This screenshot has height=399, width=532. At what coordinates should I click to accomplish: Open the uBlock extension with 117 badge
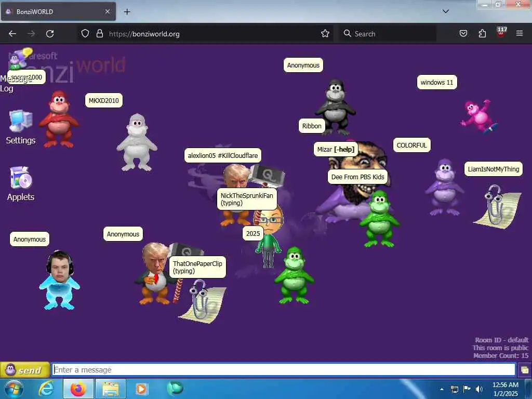(x=501, y=33)
